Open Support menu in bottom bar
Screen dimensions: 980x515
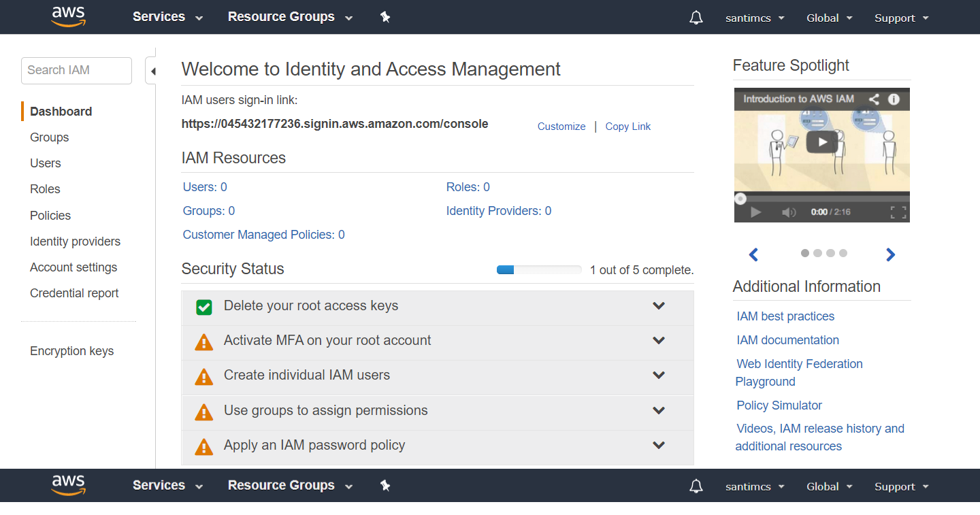[902, 487]
